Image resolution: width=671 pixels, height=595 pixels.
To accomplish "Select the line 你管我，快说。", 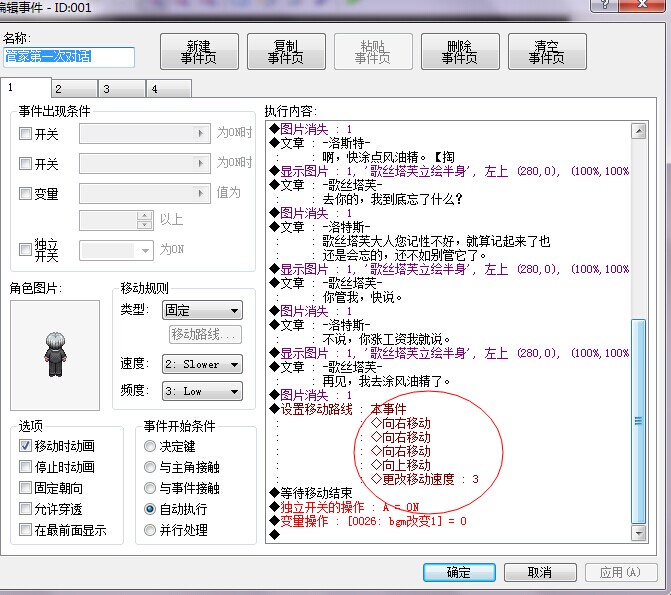I will [362, 297].
